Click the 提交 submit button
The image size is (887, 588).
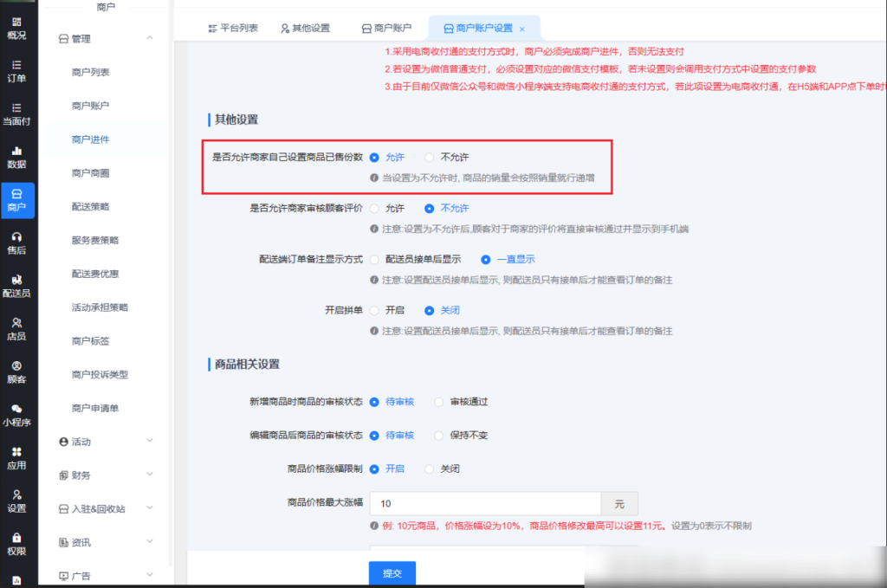[x=392, y=573]
